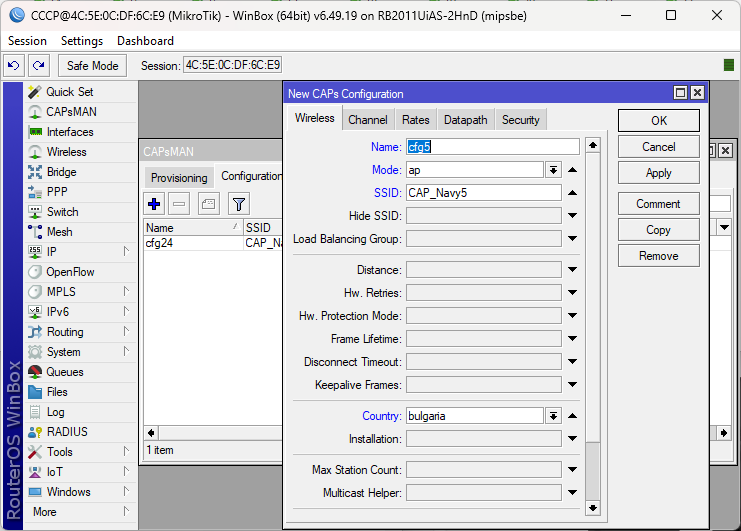Click the Undo arrow icon
Viewport: 741px width, 531px height.
tap(14, 65)
